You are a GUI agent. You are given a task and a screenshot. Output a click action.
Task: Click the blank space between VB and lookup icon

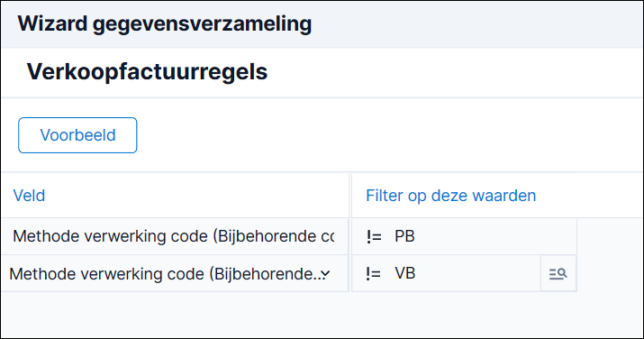477,274
